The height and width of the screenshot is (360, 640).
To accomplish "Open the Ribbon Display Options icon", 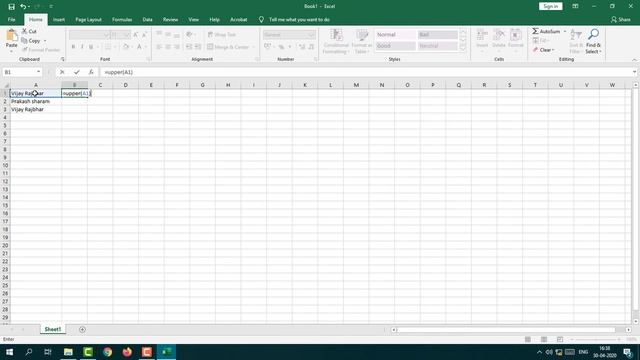I will coord(575,7).
